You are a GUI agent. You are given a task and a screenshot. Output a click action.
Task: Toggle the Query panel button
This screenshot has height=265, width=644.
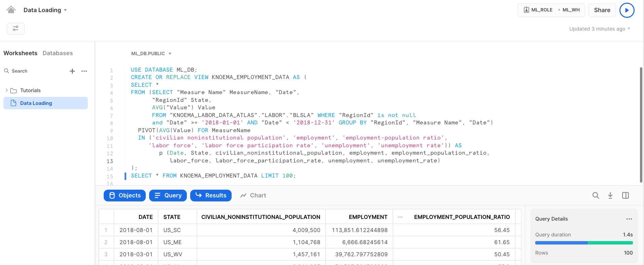click(168, 195)
